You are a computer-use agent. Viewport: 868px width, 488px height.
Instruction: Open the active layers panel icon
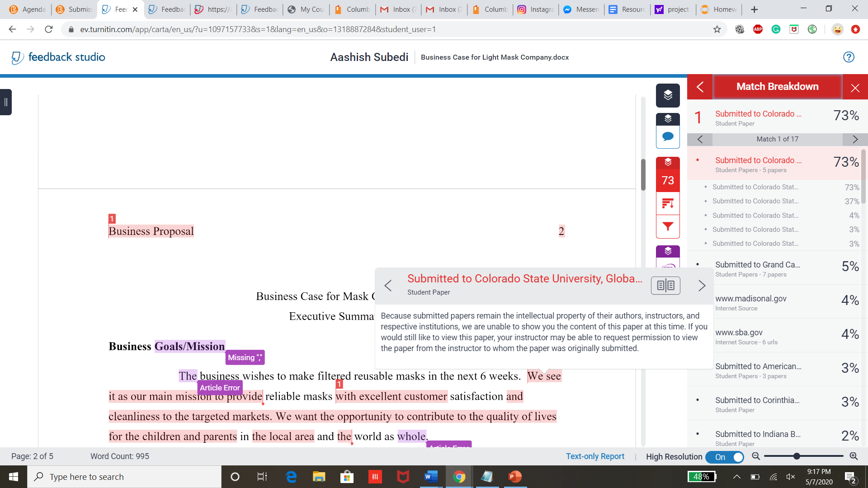tap(668, 95)
